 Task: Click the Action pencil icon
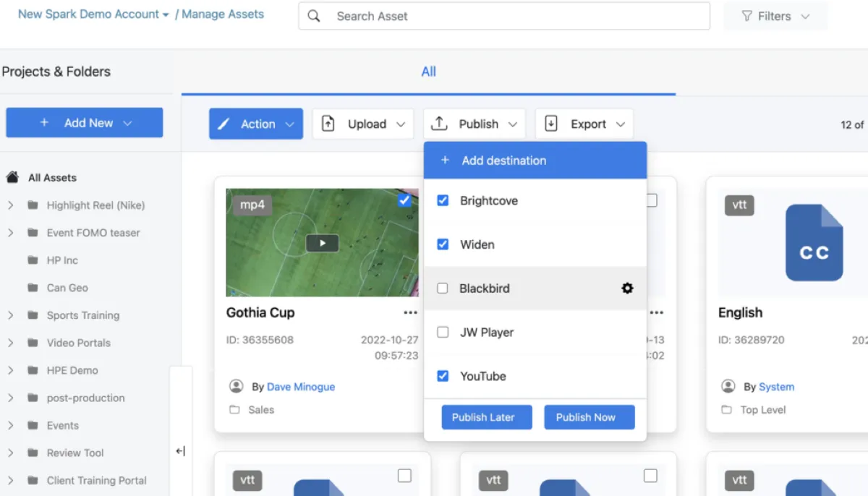coord(224,124)
